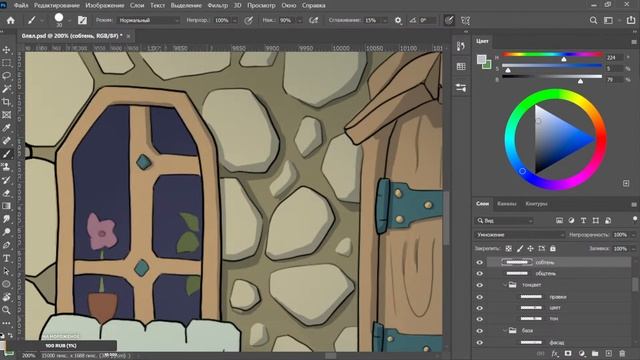
Task: Select the Hand tool
Action: (7, 297)
